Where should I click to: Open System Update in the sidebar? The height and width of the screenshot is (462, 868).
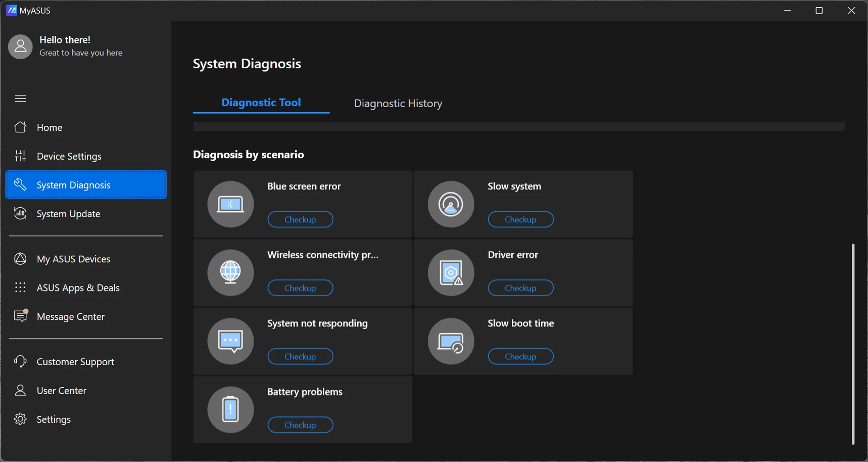(86, 214)
